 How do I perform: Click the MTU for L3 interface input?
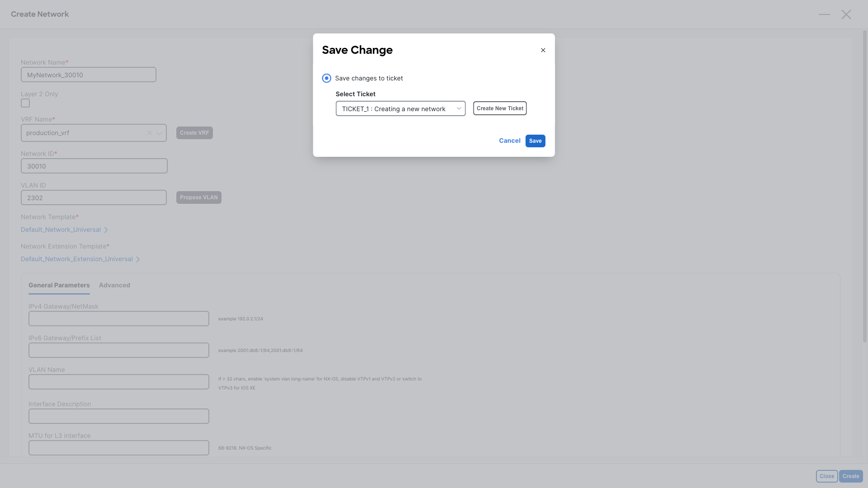[x=119, y=448]
